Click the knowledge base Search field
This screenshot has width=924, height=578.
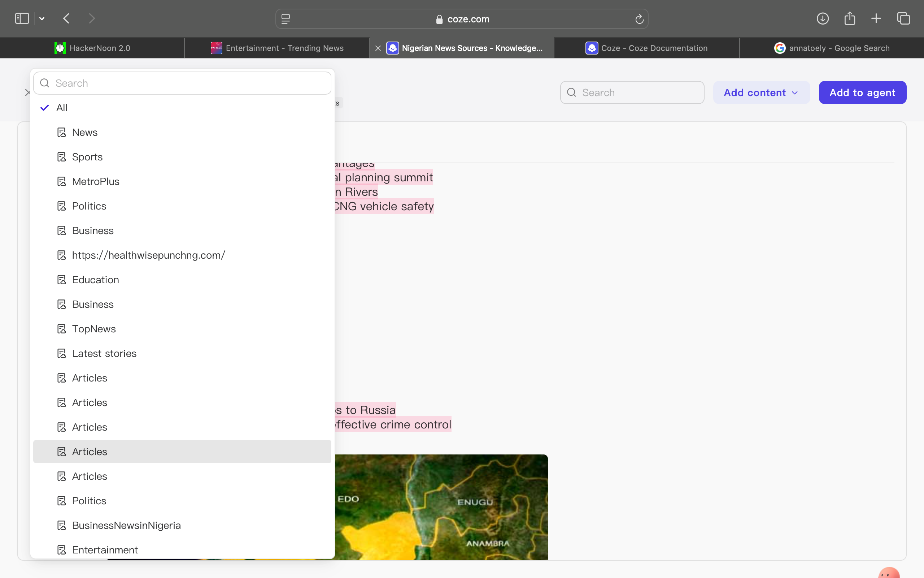pos(632,92)
